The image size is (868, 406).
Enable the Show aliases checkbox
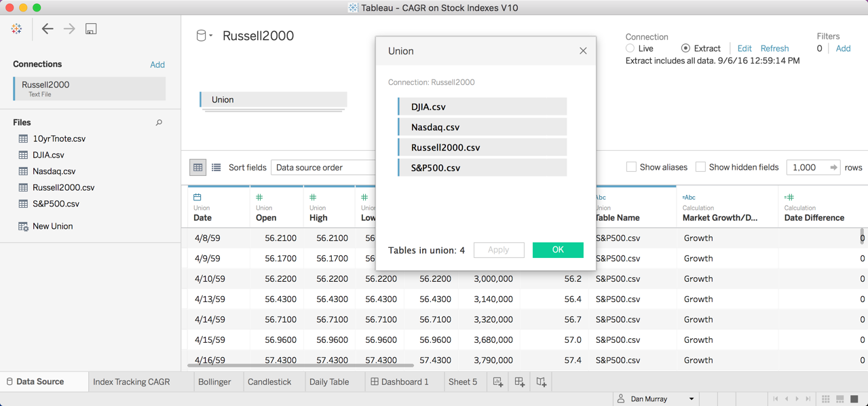click(x=631, y=167)
